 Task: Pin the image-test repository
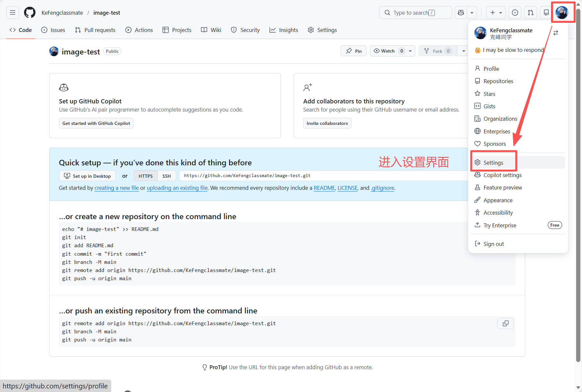354,51
